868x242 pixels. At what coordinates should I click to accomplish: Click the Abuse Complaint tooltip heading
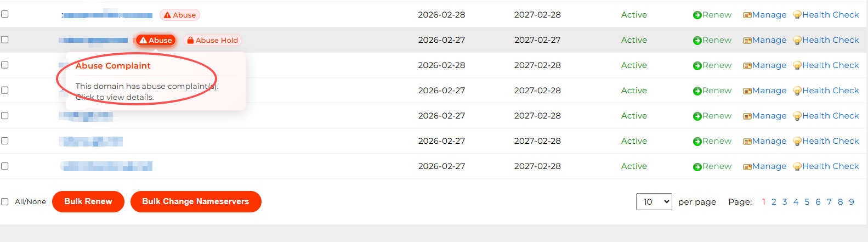(113, 66)
